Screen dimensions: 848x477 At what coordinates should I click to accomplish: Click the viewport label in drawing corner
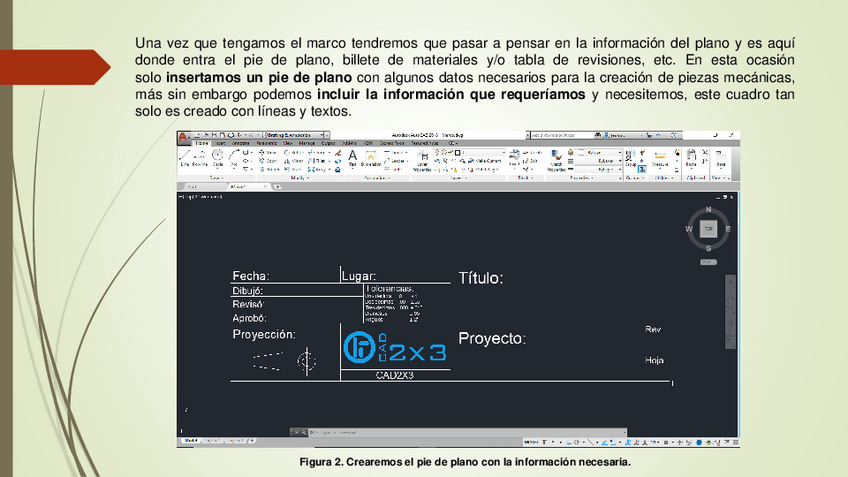(x=201, y=197)
